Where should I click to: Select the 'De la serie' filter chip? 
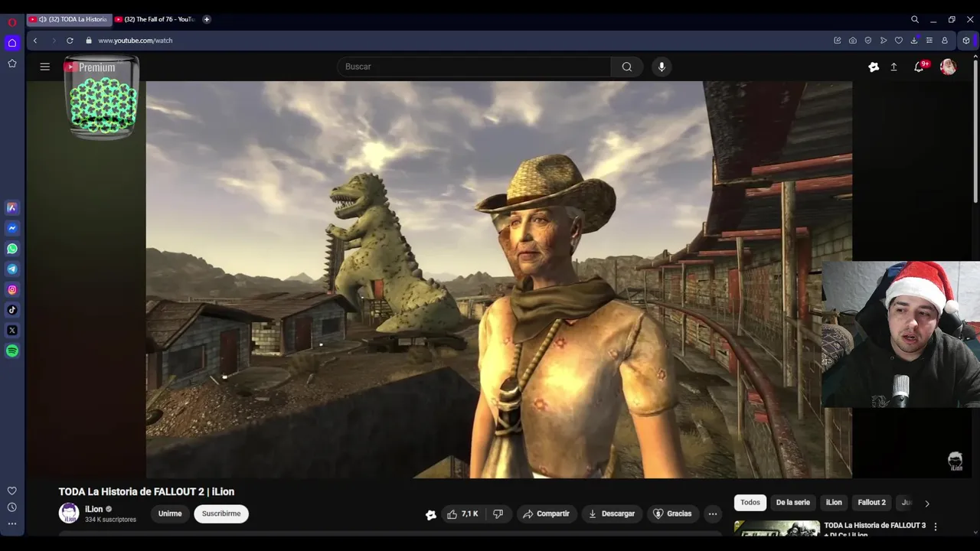[792, 503]
